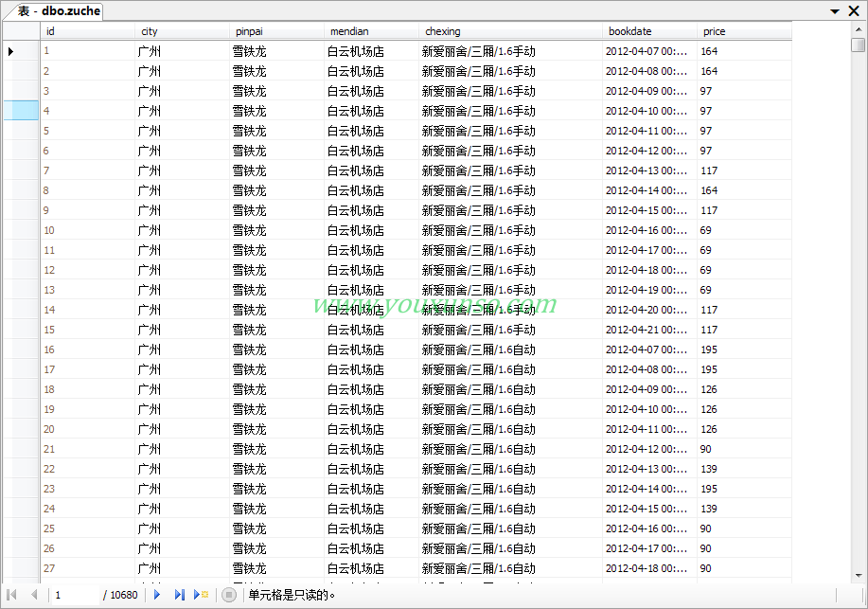This screenshot has height=609, width=868.
Task: Close the dbo.zuche table window
Action: click(x=853, y=10)
